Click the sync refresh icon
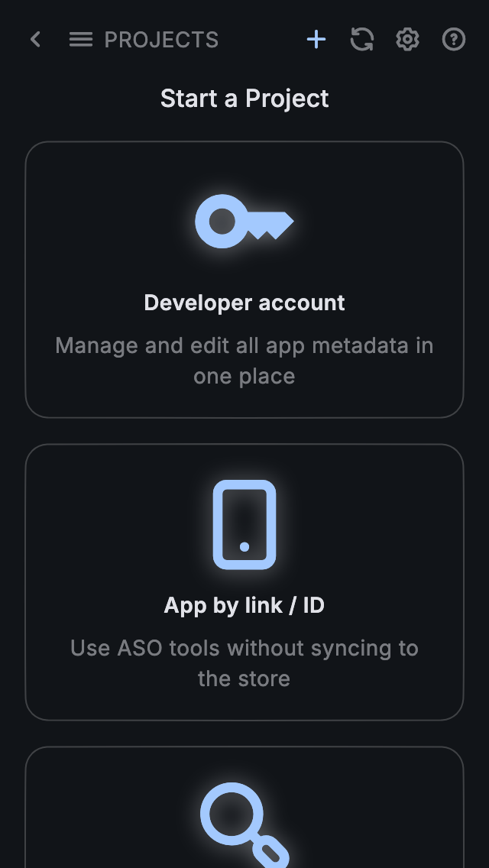This screenshot has height=868, width=489. (x=362, y=40)
